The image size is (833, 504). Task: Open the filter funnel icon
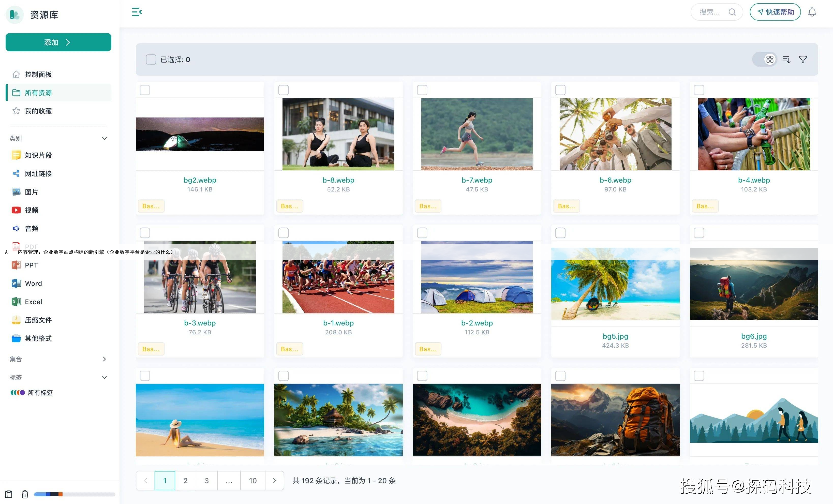coord(802,60)
